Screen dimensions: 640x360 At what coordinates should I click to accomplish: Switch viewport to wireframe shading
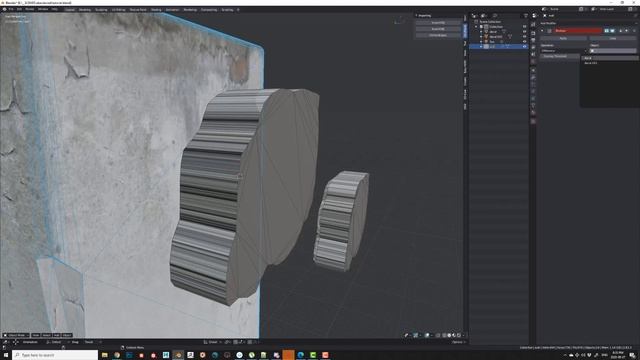[x=444, y=335]
